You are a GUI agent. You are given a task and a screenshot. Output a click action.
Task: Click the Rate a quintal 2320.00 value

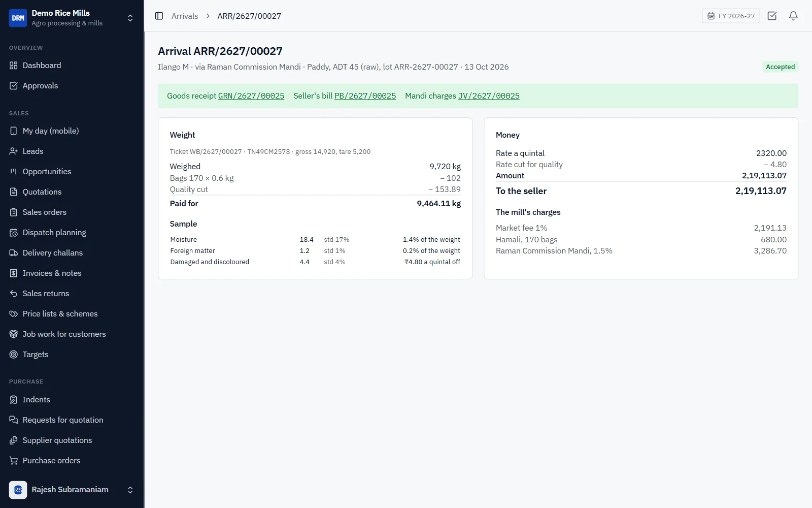(771, 153)
